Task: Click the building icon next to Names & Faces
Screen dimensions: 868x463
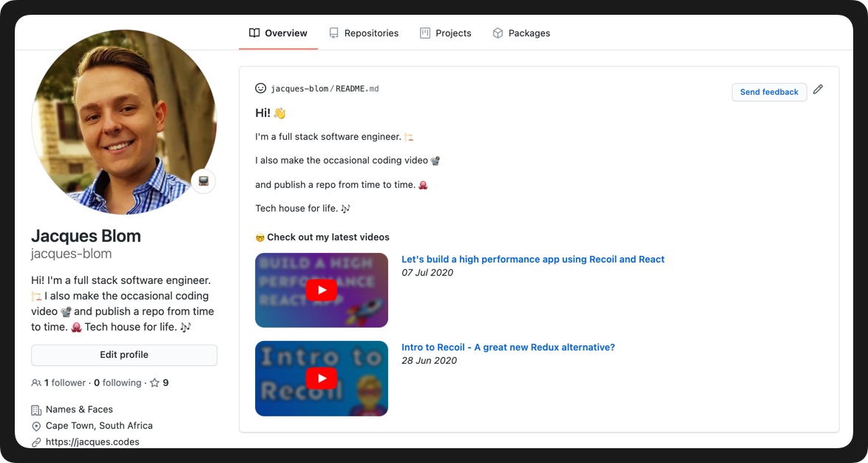Action: click(35, 409)
